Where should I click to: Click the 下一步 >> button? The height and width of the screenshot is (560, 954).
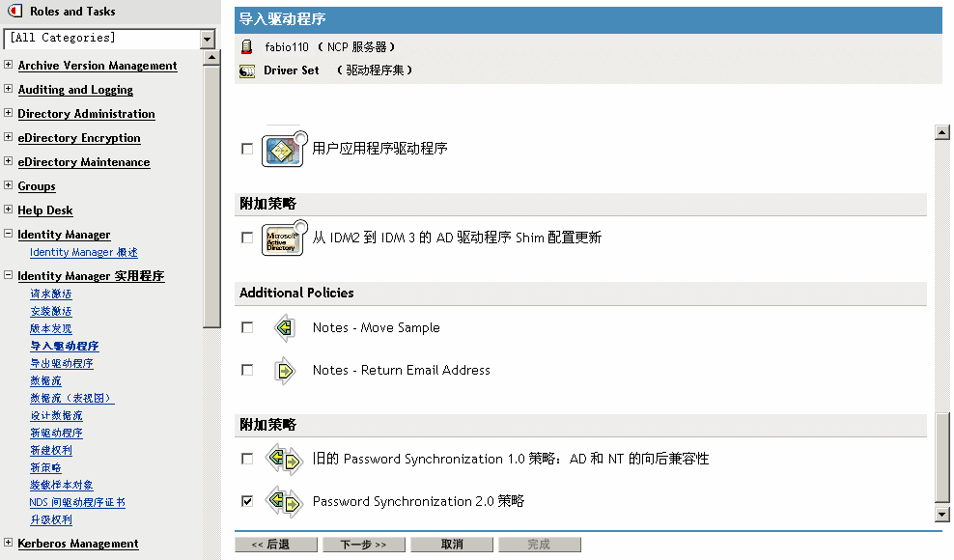pos(363,545)
